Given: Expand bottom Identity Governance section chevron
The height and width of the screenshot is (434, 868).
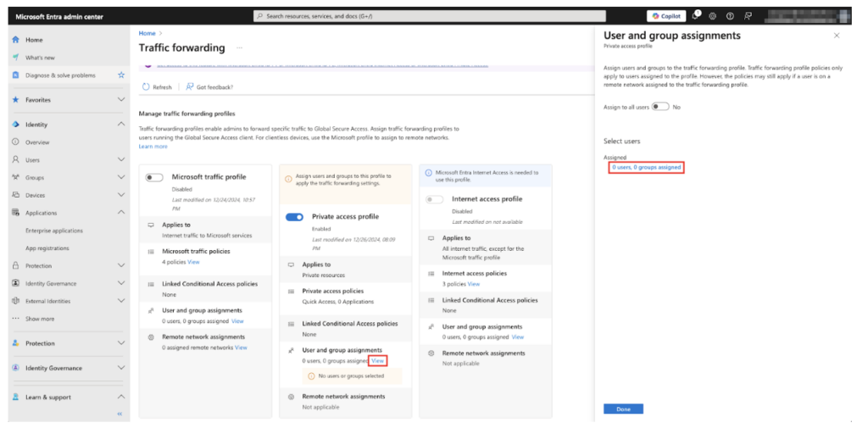Looking at the screenshot, I should point(121,368).
